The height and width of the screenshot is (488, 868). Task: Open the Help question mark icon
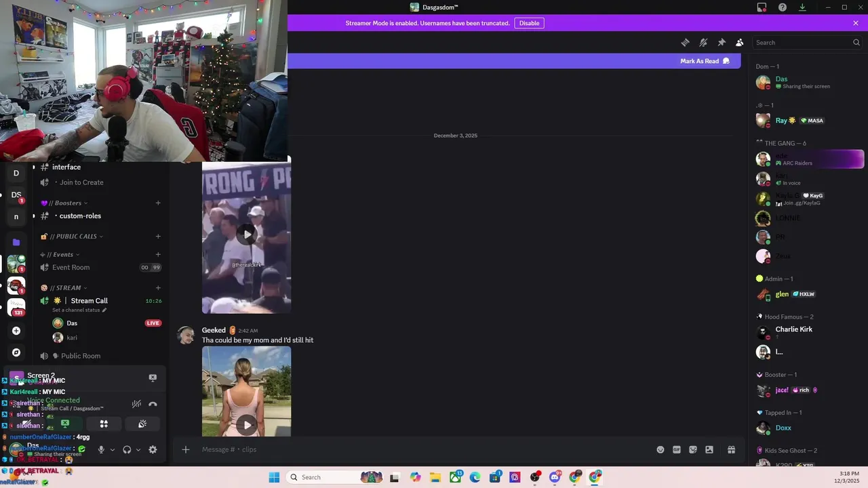pos(783,7)
